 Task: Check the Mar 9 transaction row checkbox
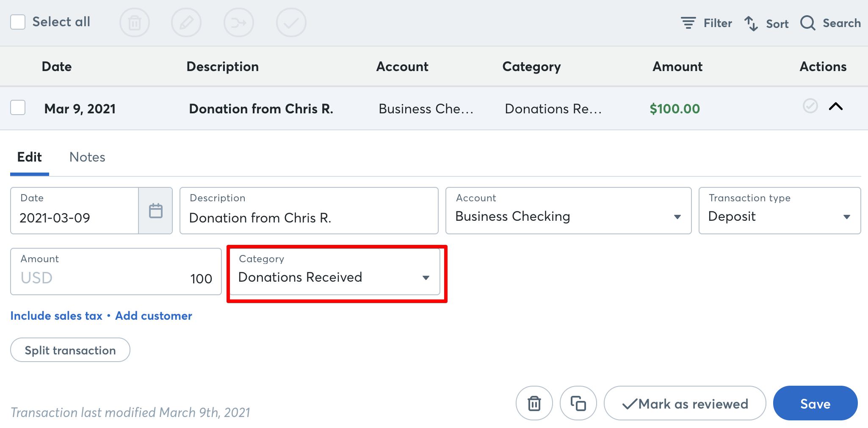tap(18, 108)
